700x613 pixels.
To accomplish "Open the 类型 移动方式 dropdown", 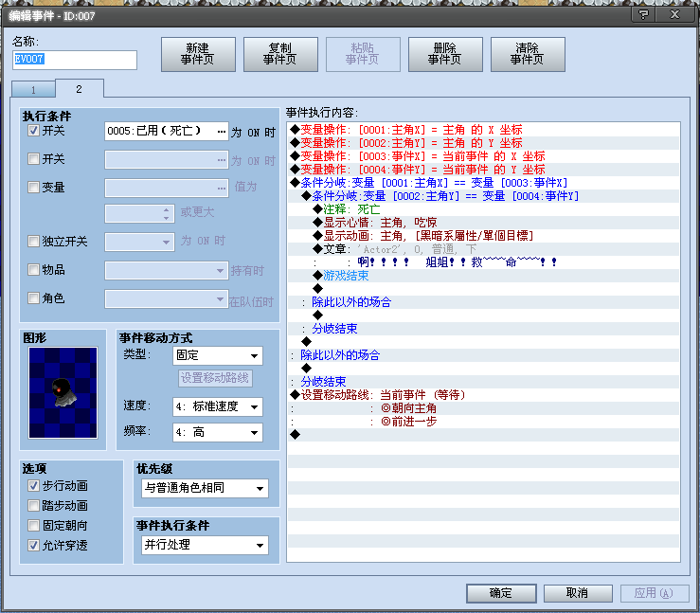I will click(x=218, y=356).
